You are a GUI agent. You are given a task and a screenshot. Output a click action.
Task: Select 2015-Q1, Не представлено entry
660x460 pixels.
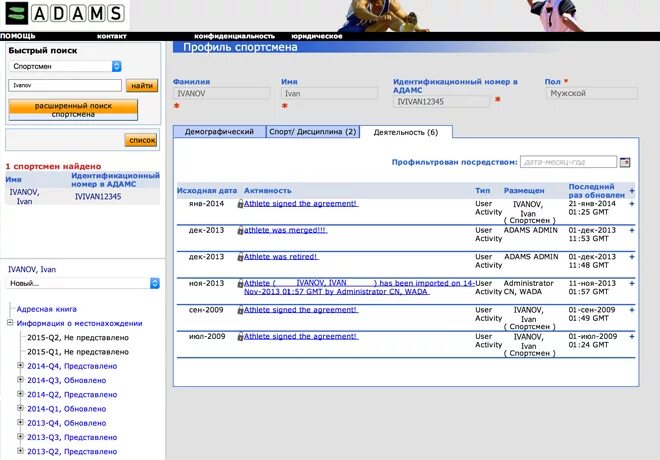(x=78, y=352)
